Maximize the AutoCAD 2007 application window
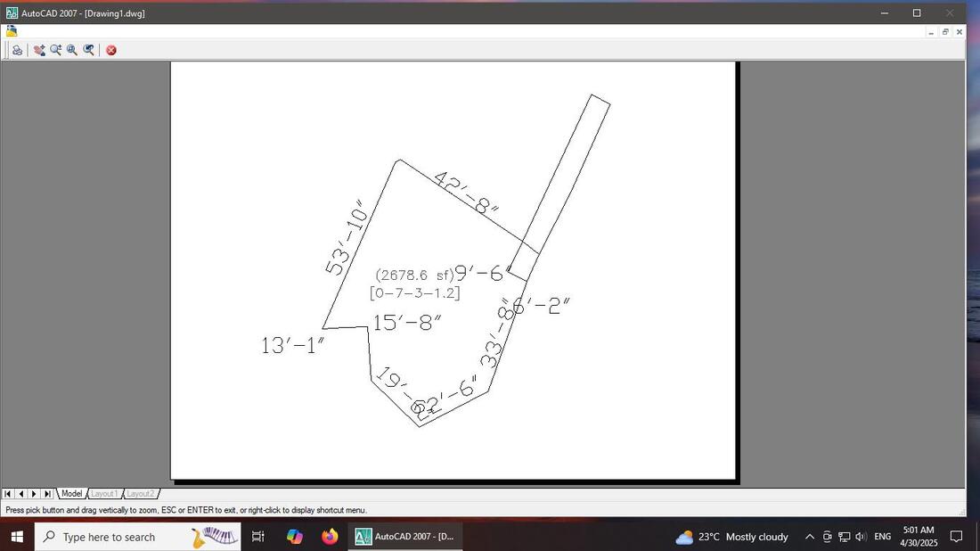This screenshot has height=551, width=980. click(917, 12)
